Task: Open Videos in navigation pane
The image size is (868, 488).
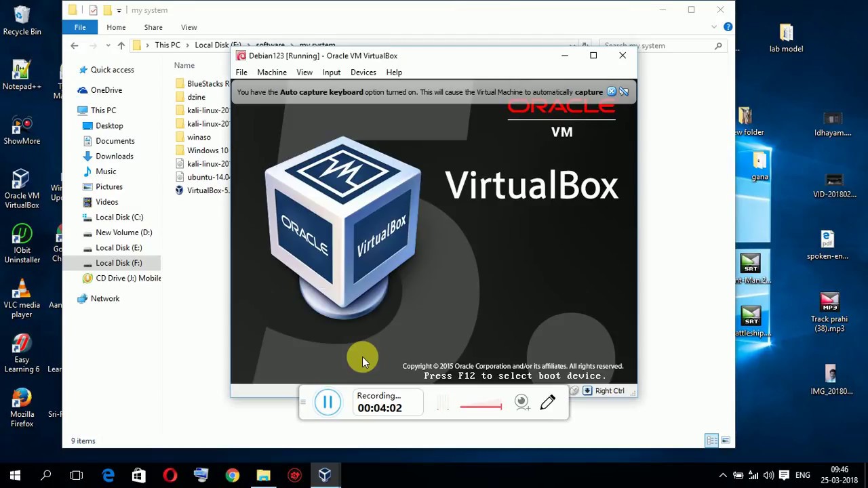Action: pyautogui.click(x=106, y=202)
